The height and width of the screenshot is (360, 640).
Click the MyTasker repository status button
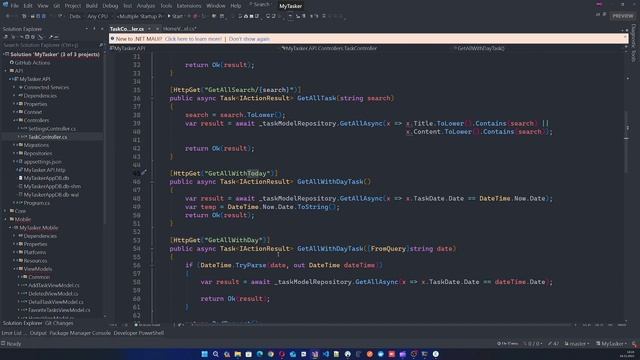click(x=611, y=344)
